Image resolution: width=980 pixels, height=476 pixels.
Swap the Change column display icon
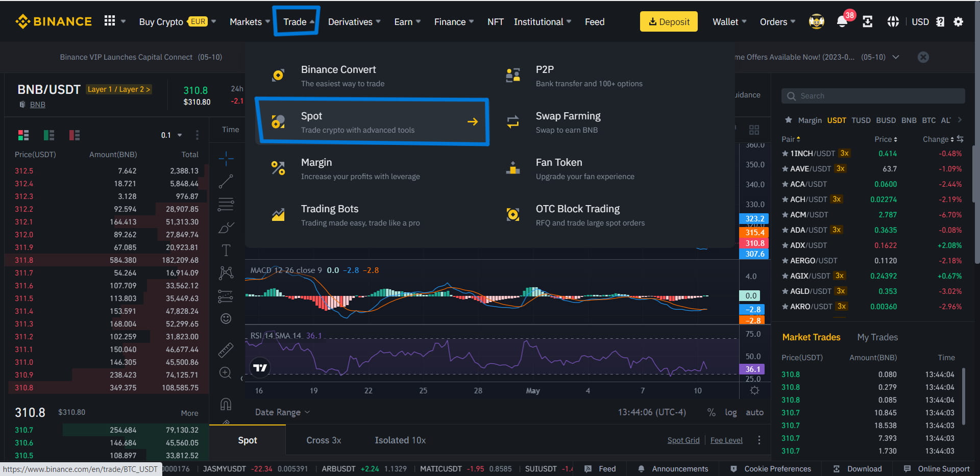click(x=960, y=139)
